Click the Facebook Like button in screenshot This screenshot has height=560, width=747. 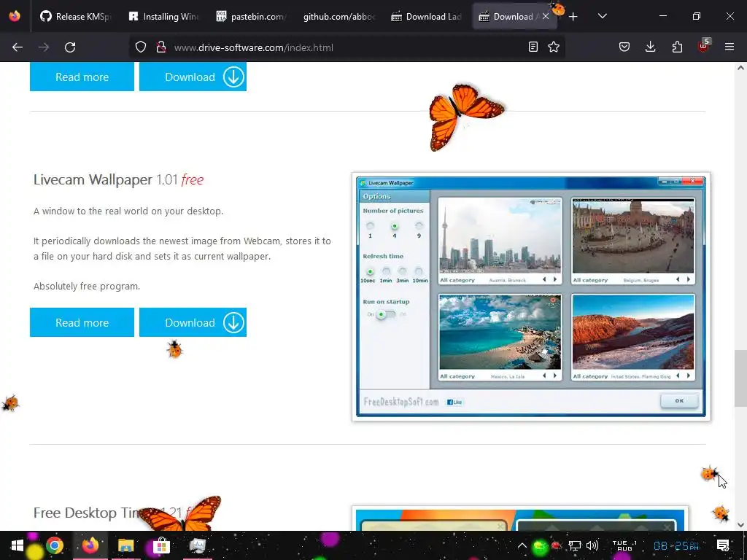(x=455, y=402)
